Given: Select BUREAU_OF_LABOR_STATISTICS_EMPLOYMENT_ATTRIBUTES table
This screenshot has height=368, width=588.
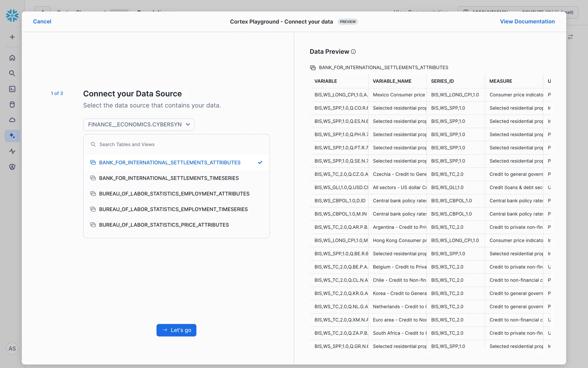Looking at the screenshot, I should pyautogui.click(x=174, y=194).
